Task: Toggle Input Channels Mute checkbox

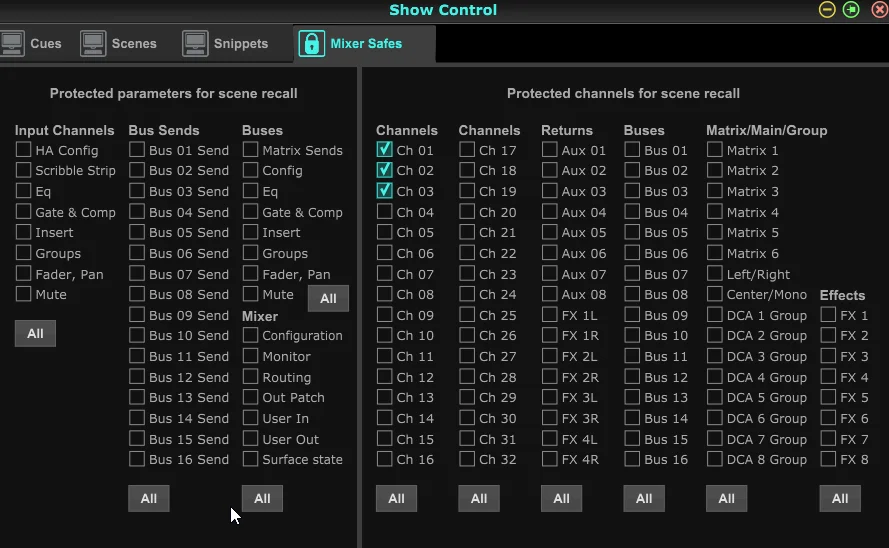Action: pyautogui.click(x=23, y=294)
